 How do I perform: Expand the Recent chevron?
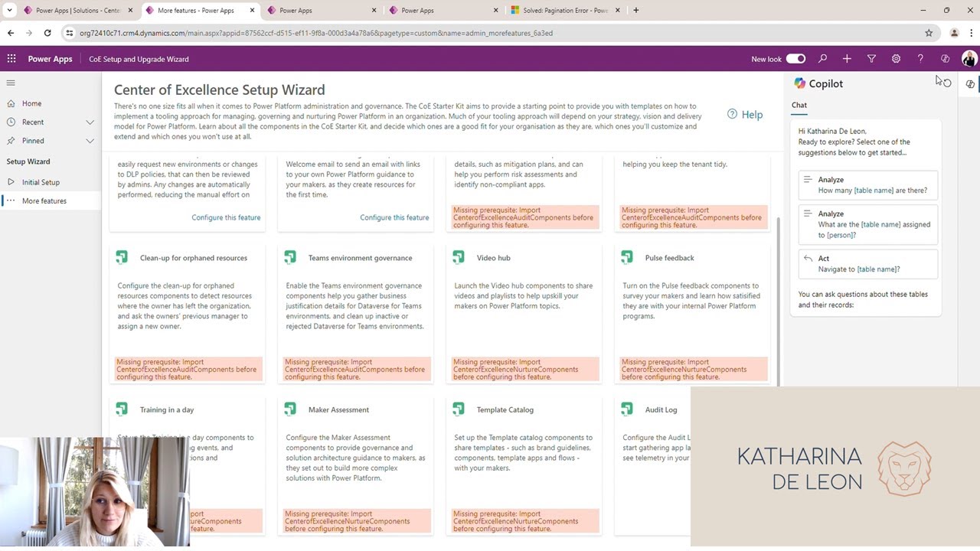pos(90,122)
